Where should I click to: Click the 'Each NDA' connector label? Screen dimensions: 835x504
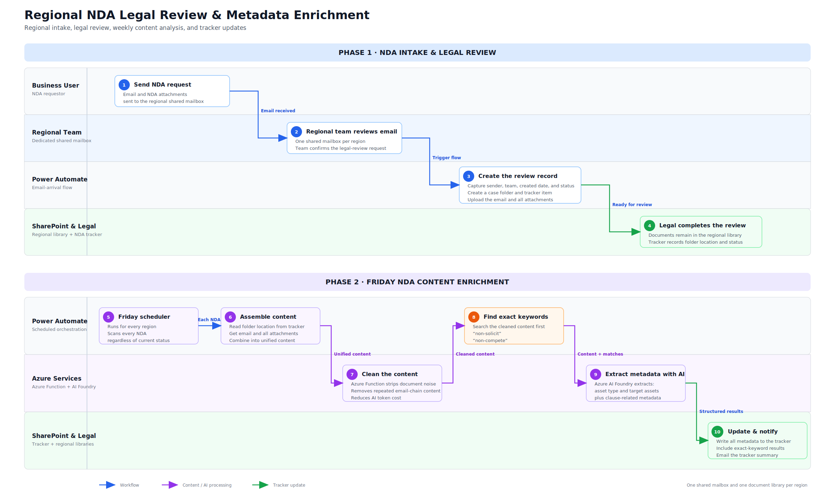point(209,319)
